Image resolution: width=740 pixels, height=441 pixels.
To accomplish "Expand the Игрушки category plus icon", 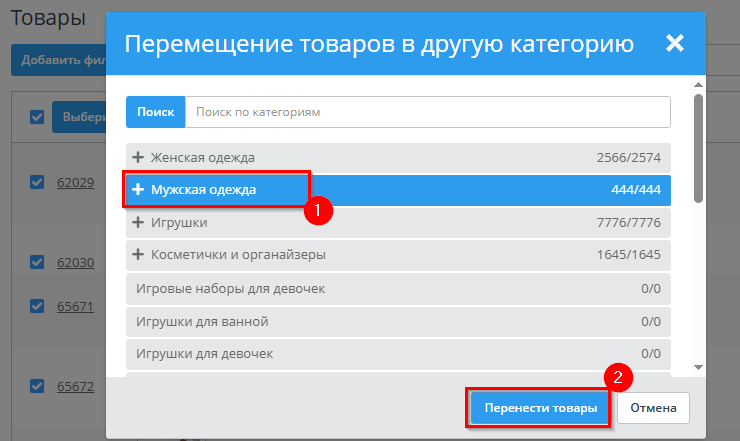I will (138, 222).
